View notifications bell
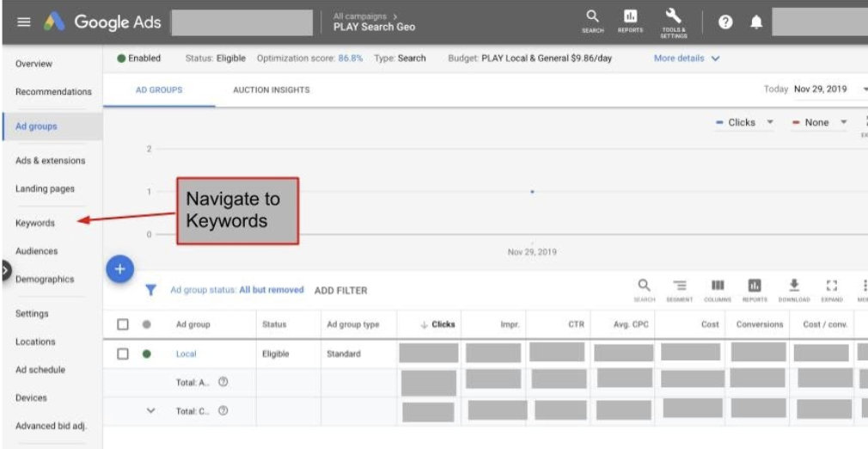Viewport: 868px width, 449px height. click(x=756, y=22)
